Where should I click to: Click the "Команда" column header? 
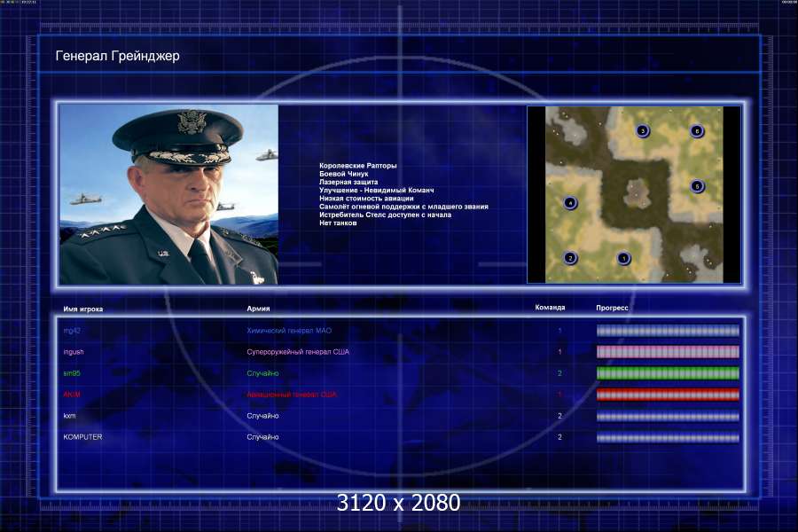(x=550, y=308)
